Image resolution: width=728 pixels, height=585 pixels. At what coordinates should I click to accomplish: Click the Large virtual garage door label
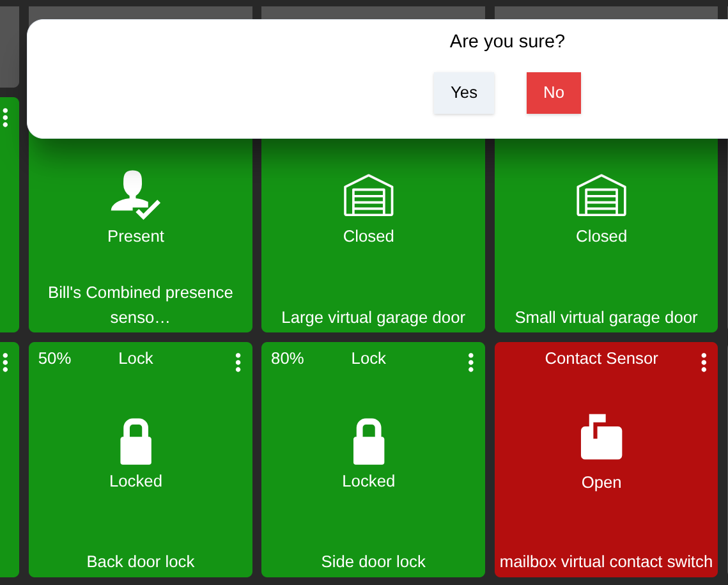(373, 317)
